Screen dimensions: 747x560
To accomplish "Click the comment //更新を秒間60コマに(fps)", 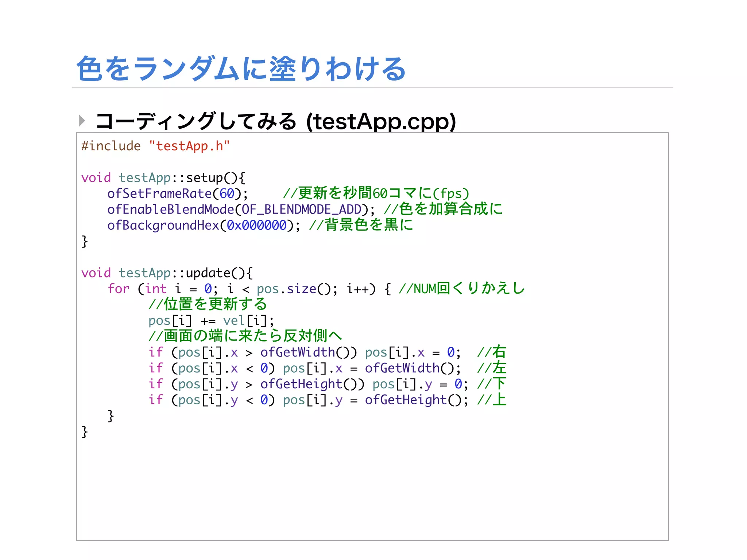I will coord(376,193).
